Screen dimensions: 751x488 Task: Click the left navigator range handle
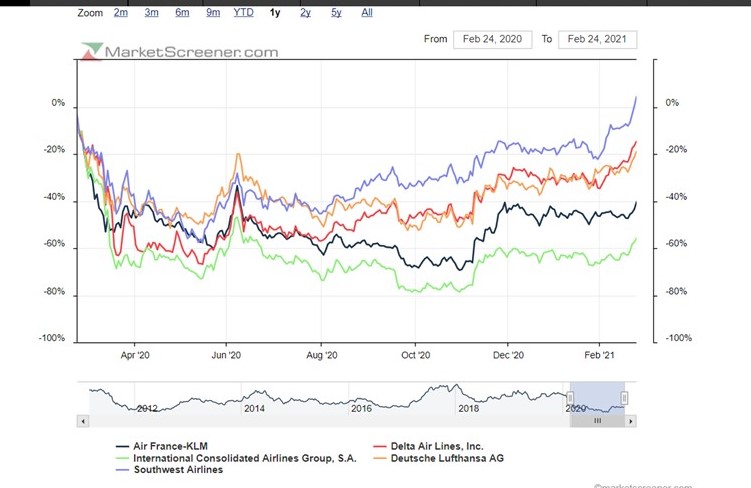569,399
